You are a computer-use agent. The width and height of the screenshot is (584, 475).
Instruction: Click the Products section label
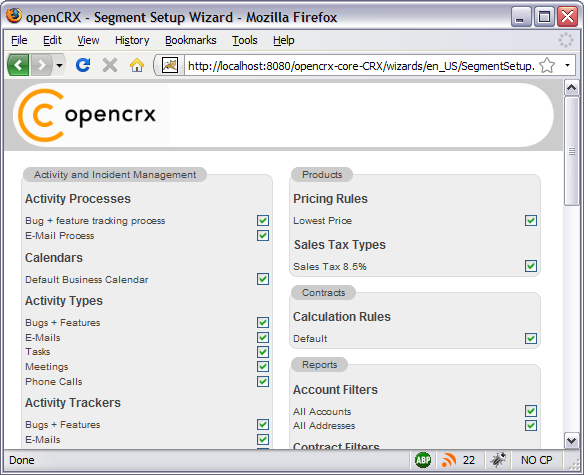pyautogui.click(x=322, y=175)
